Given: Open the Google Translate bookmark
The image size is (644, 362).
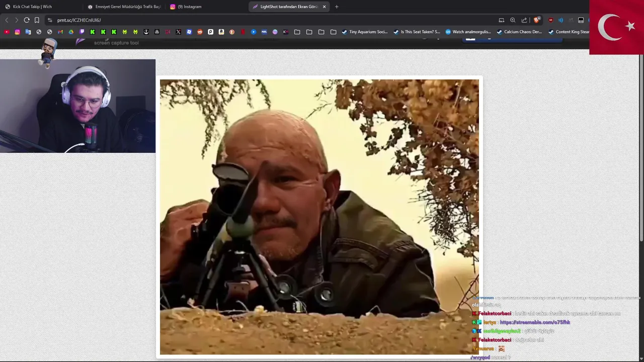Looking at the screenshot, I should [28, 32].
